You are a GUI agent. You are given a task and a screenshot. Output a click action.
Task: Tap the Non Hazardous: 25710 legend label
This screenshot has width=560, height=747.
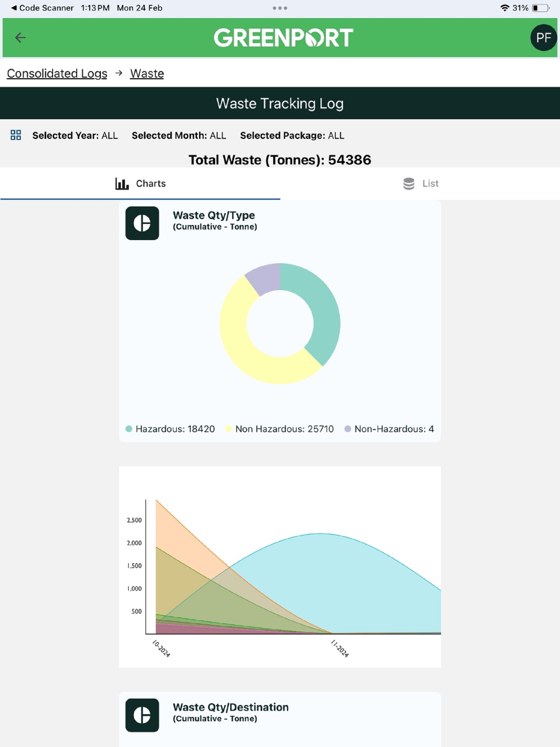pos(284,429)
